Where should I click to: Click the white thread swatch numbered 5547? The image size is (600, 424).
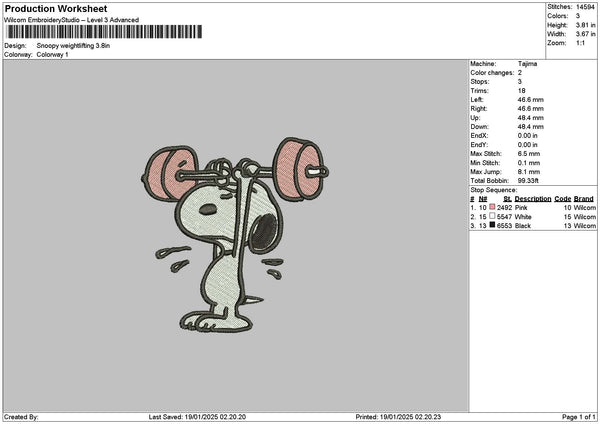pyautogui.click(x=492, y=216)
